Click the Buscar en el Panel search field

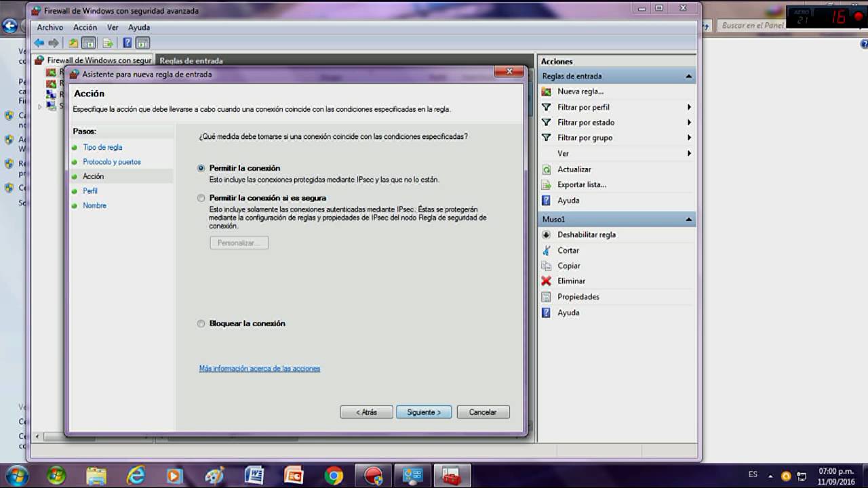[x=752, y=26]
